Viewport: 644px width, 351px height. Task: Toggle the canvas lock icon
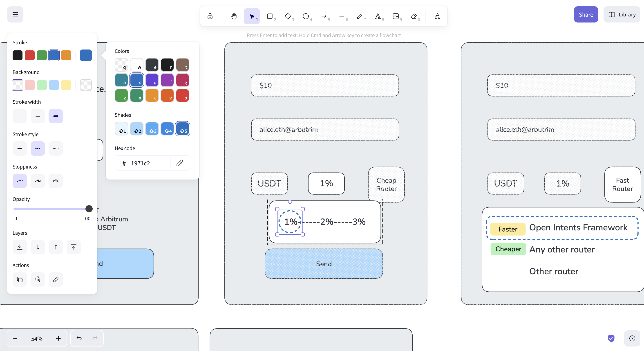coord(210,16)
